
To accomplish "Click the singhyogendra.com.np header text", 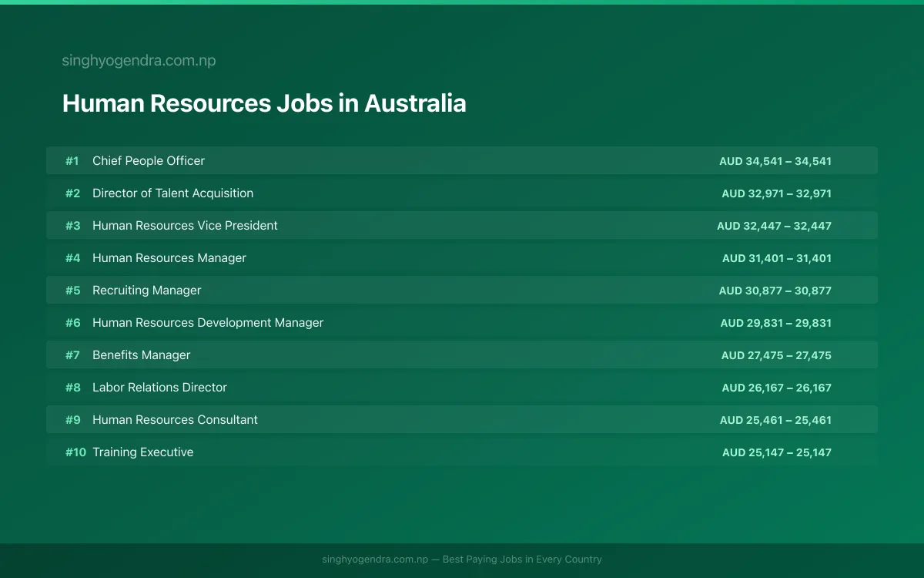I will (139, 61).
